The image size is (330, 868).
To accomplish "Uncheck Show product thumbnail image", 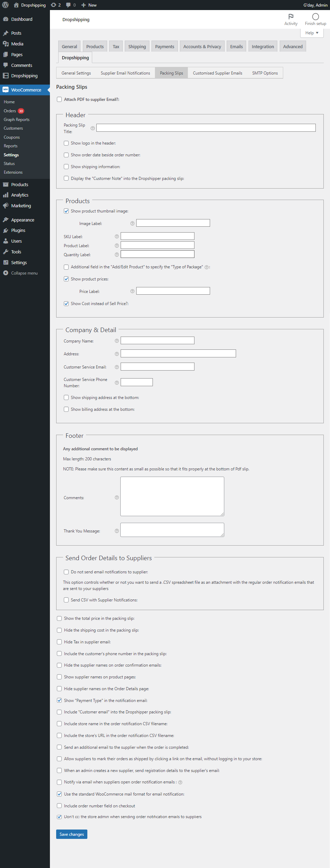I will (x=66, y=211).
